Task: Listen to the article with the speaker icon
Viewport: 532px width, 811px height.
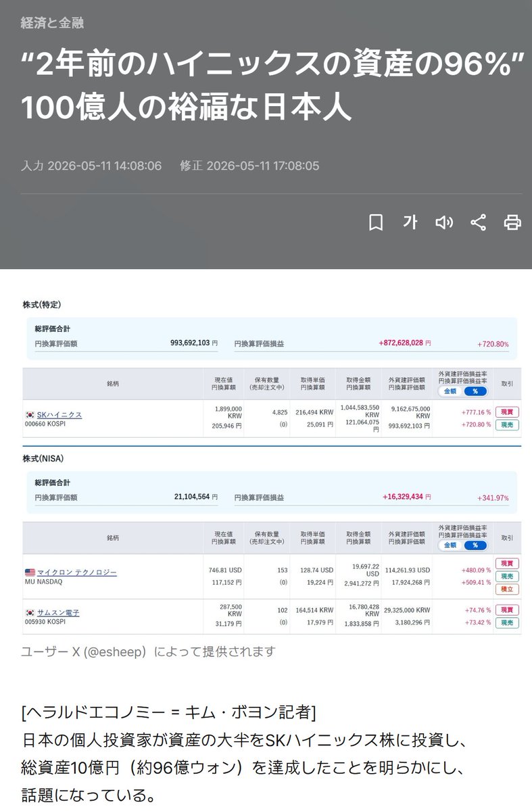Action: 444,222
